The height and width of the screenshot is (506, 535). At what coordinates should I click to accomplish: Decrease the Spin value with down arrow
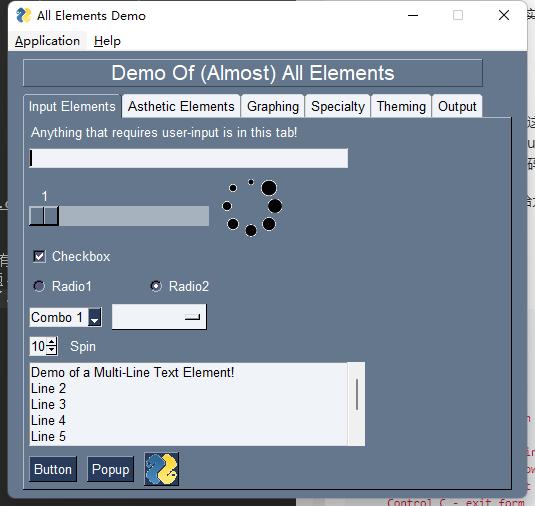(x=52, y=350)
